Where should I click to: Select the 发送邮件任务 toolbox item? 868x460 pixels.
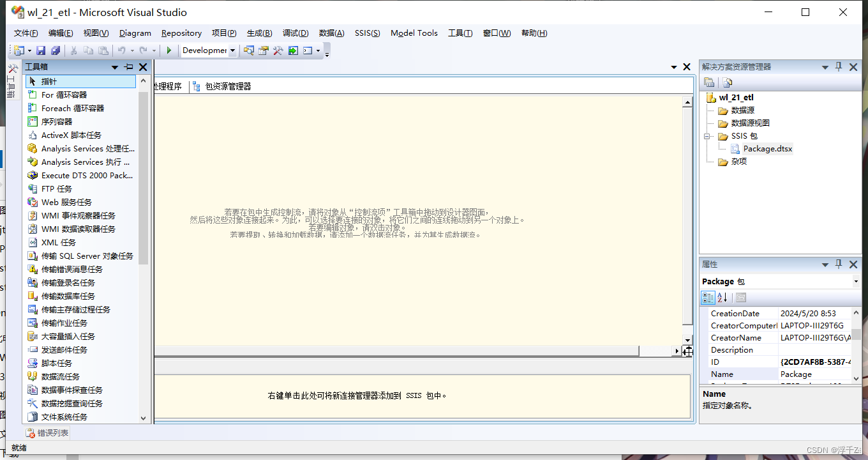pyautogui.click(x=80, y=349)
